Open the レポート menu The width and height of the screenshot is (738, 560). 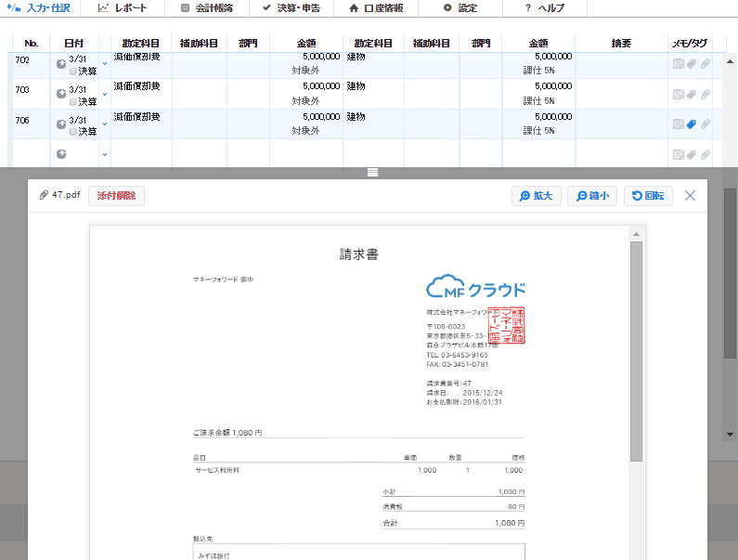pos(123,8)
